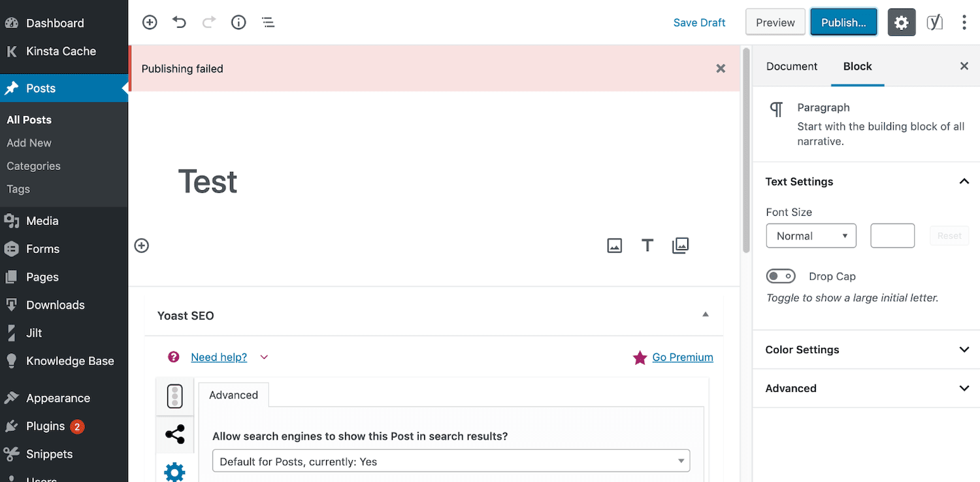Select All Posts in the admin sidebar
The image size is (980, 482).
(29, 120)
